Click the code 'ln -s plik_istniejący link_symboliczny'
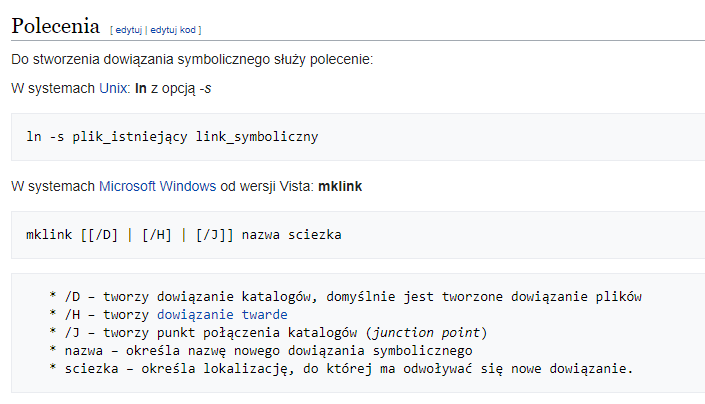This screenshot has width=705, height=404. coord(172,137)
